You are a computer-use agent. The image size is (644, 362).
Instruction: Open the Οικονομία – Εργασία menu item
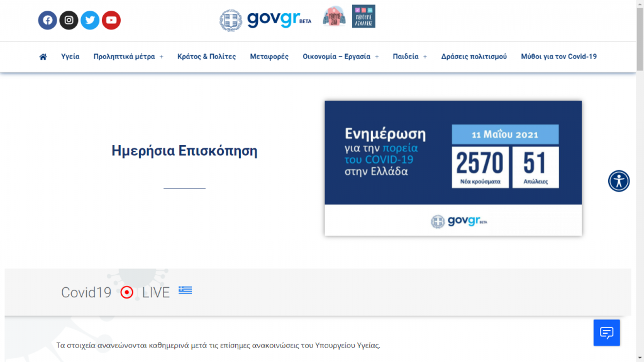point(336,57)
